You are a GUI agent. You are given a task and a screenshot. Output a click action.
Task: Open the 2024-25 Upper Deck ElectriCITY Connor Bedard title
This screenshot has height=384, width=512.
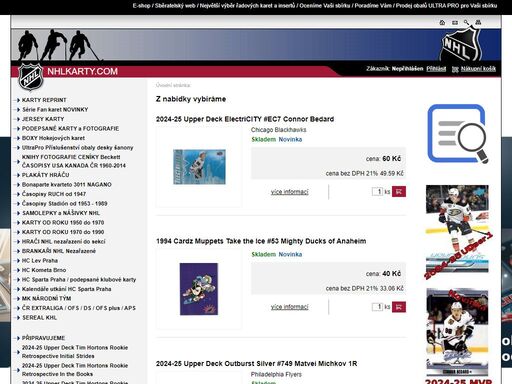coord(245,119)
